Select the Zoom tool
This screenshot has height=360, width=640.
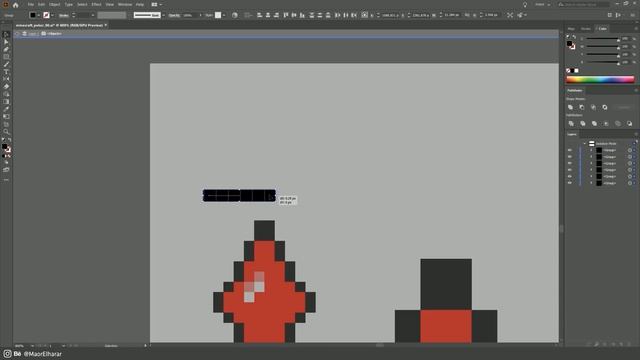click(x=6, y=131)
